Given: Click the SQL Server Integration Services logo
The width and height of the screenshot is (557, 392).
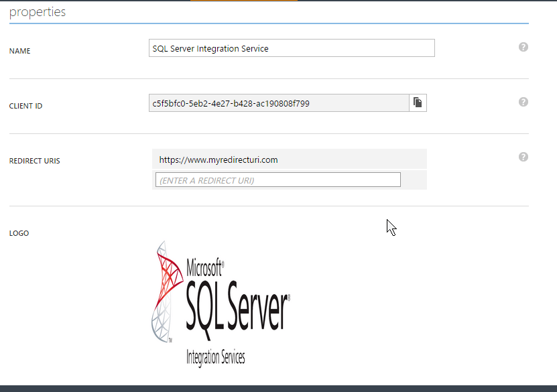Looking at the screenshot, I should 221,304.
